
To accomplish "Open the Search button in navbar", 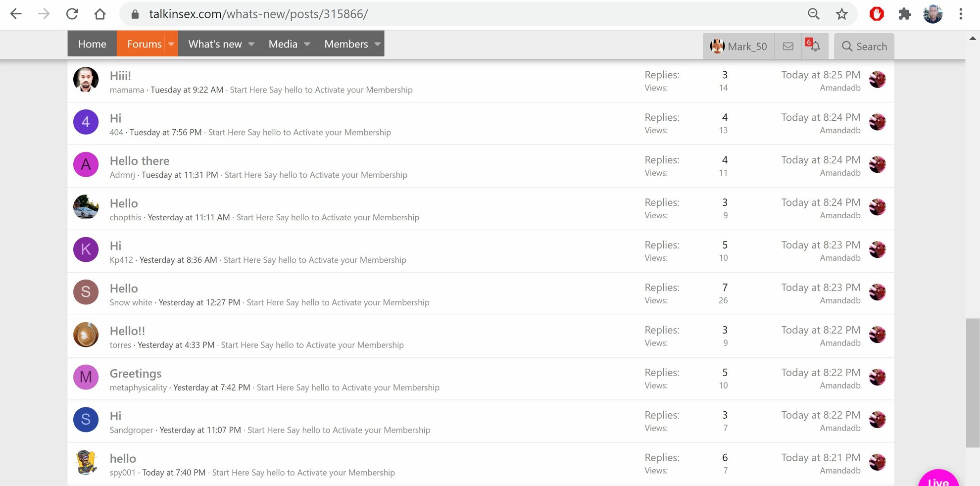I will coord(864,47).
